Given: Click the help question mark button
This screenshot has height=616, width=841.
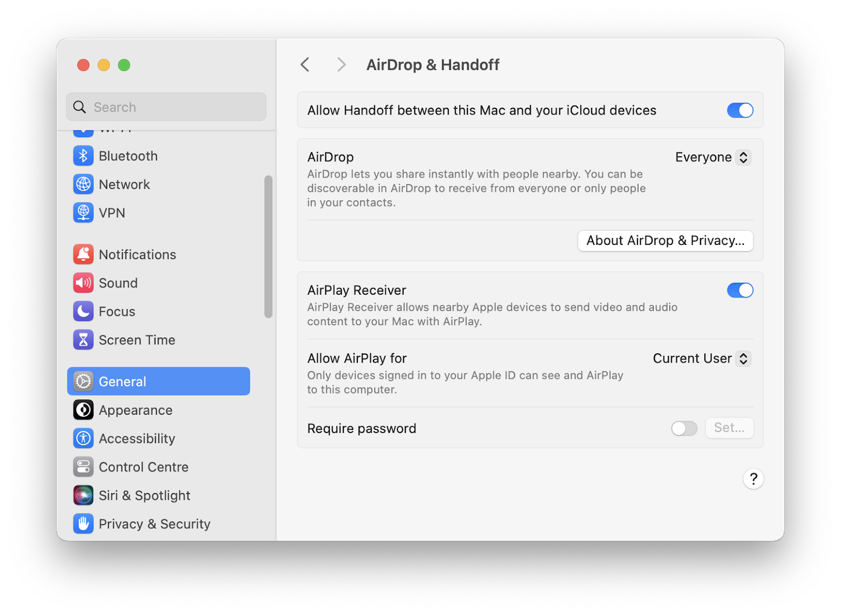Looking at the screenshot, I should (754, 479).
